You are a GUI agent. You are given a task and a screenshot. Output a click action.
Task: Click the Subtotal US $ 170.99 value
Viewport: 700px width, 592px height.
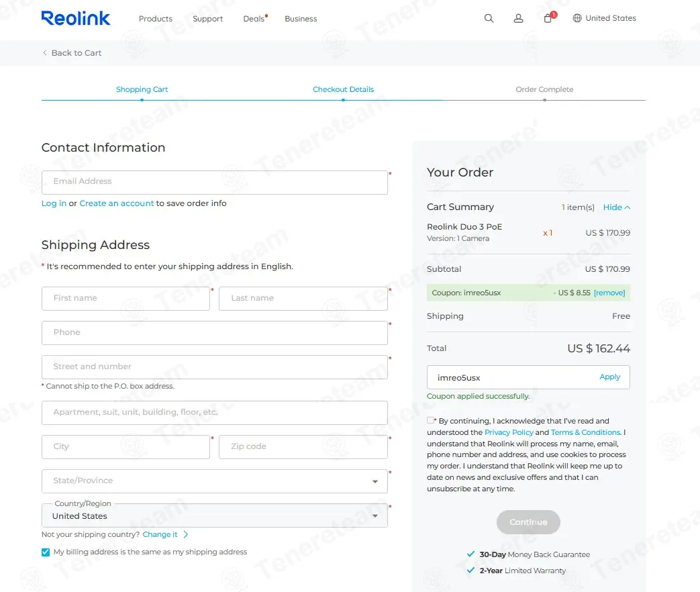pyautogui.click(x=607, y=268)
